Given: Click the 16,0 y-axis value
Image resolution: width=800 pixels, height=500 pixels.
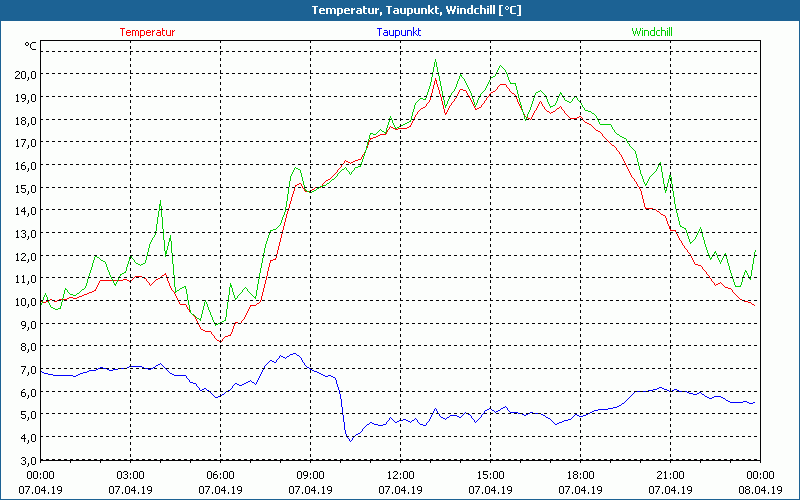Looking at the screenshot, I should point(26,166).
